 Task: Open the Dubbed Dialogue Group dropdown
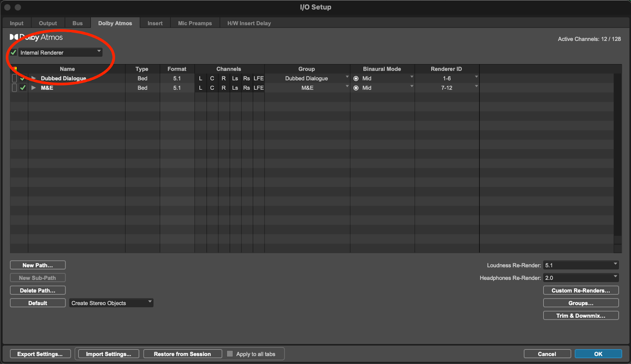point(307,78)
